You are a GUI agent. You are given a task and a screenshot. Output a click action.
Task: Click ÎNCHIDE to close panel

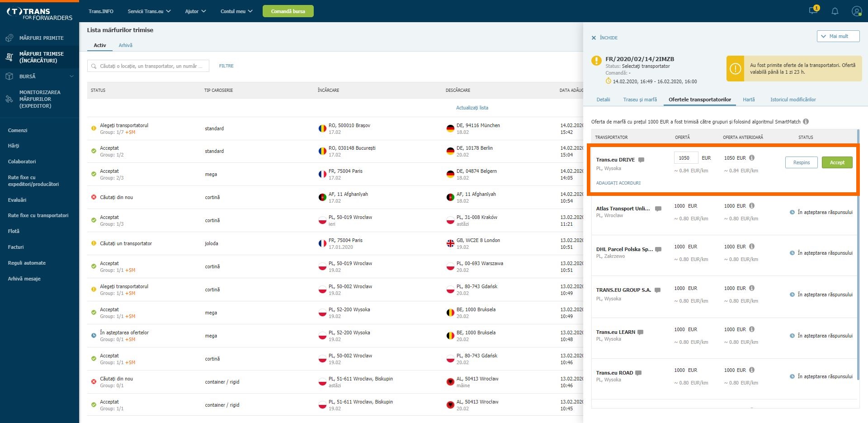[609, 38]
